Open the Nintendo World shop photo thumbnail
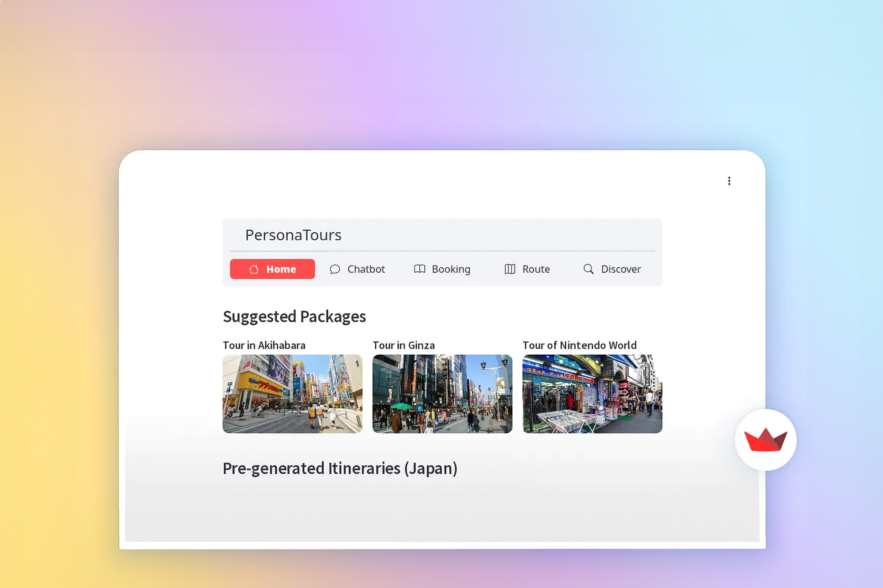The image size is (883, 588). point(592,394)
